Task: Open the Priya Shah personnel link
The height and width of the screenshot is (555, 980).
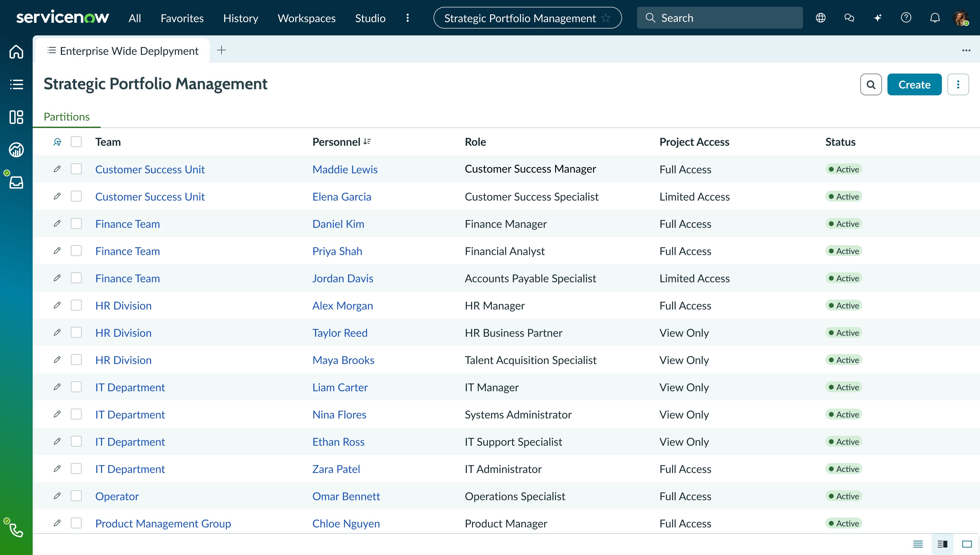Action: tap(337, 251)
